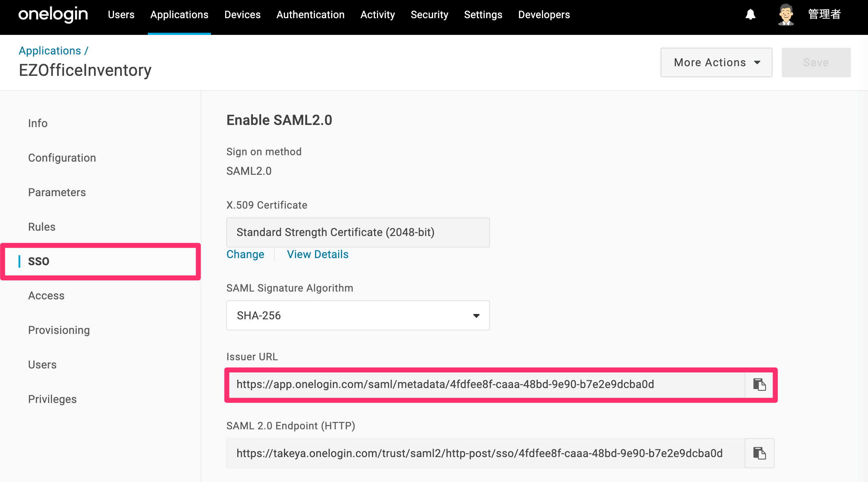This screenshot has height=482, width=868.
Task: Click inside the SAML 2.0 Endpoint field
Action: [x=486, y=453]
